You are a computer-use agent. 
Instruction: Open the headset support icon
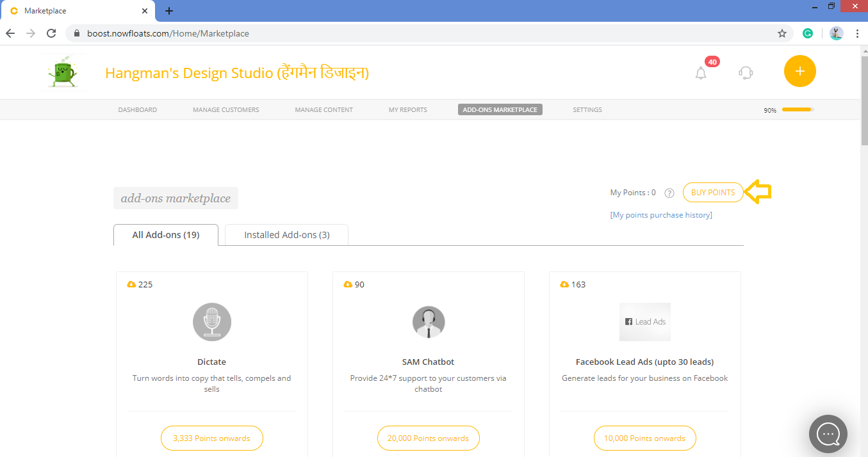746,72
